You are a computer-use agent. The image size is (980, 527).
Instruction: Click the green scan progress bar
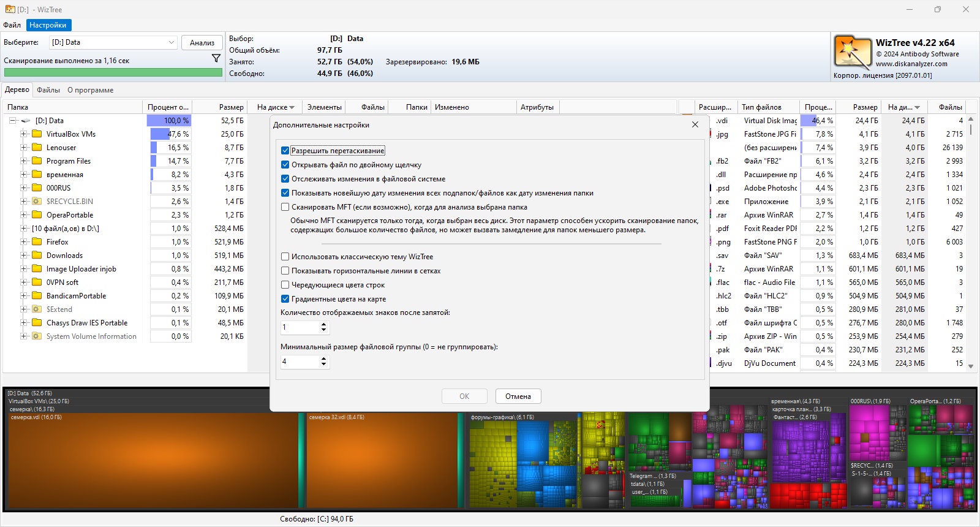113,72
